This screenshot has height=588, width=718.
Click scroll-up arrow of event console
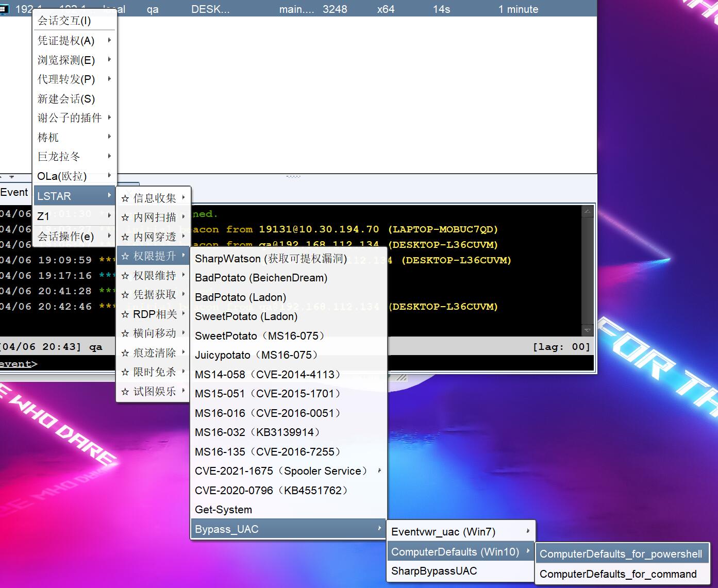coord(587,211)
